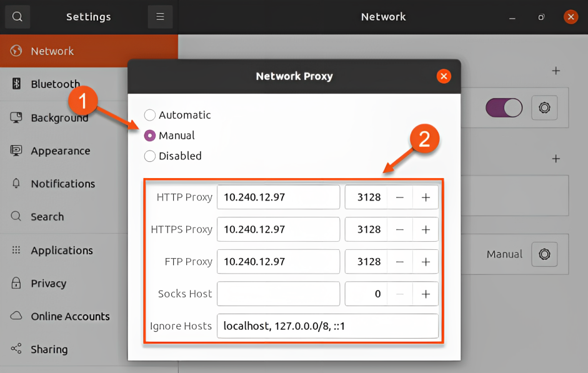Screen dimensions: 588x373
Task: Open the gear settings for the wired connection
Action: coord(544,108)
